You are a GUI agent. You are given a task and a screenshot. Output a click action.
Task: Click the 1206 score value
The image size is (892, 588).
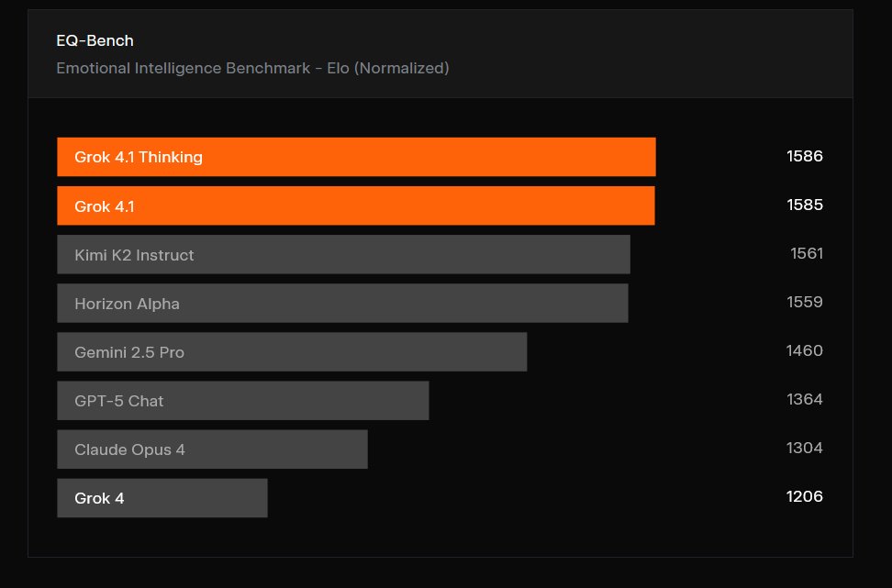(804, 496)
